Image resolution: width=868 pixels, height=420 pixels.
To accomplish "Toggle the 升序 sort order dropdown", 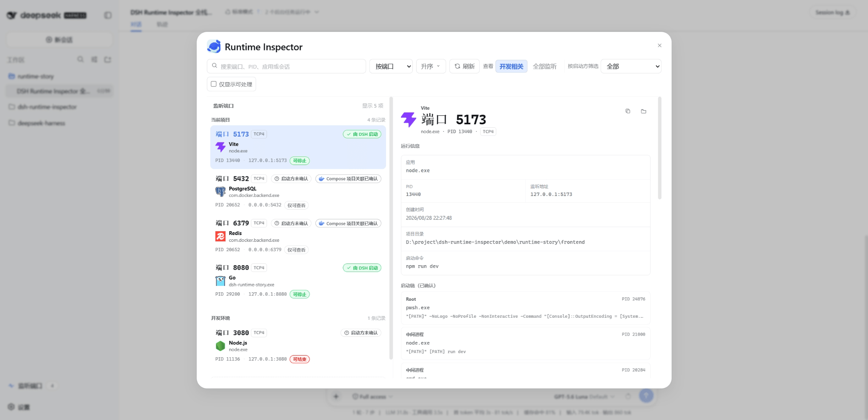I will pos(431,66).
